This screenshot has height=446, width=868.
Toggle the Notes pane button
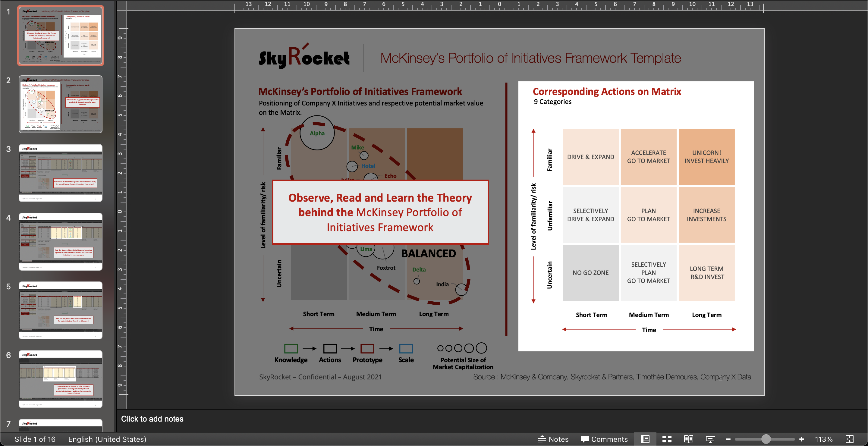pyautogui.click(x=553, y=439)
